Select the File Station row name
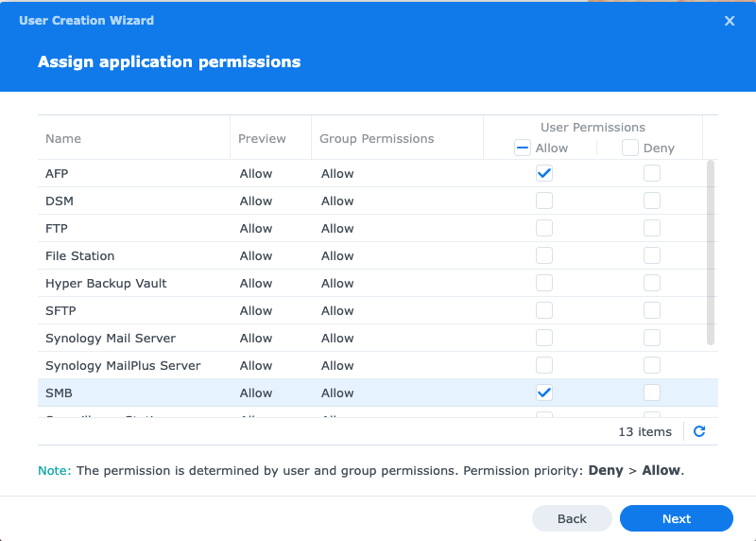 pyautogui.click(x=80, y=256)
